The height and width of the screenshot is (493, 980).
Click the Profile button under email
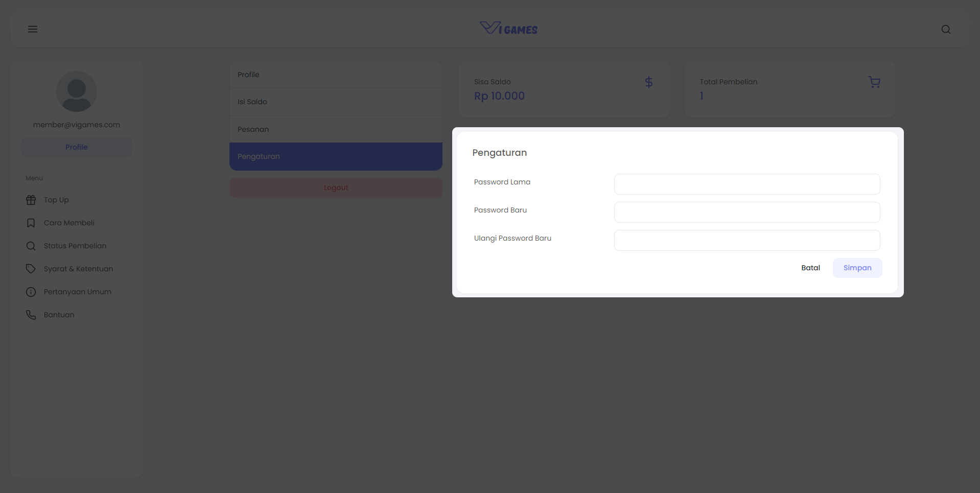[77, 147]
